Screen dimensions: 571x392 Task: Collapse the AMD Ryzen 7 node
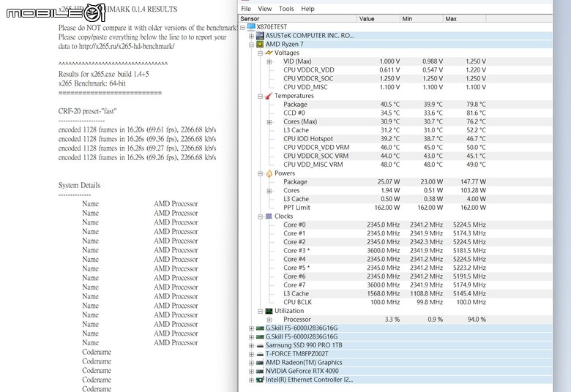pos(251,45)
